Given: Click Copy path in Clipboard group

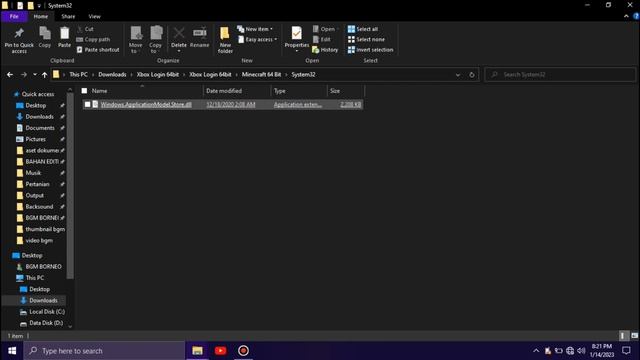Looking at the screenshot, I should (x=93, y=40).
